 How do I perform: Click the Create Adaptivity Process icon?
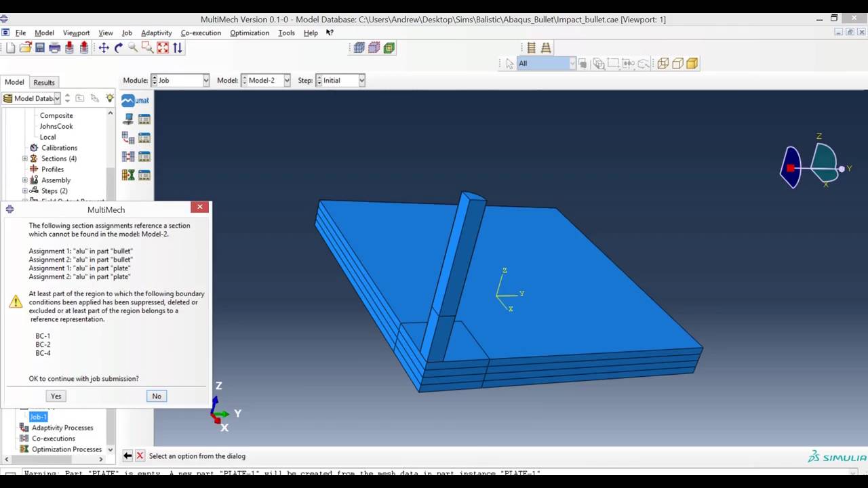coord(127,138)
